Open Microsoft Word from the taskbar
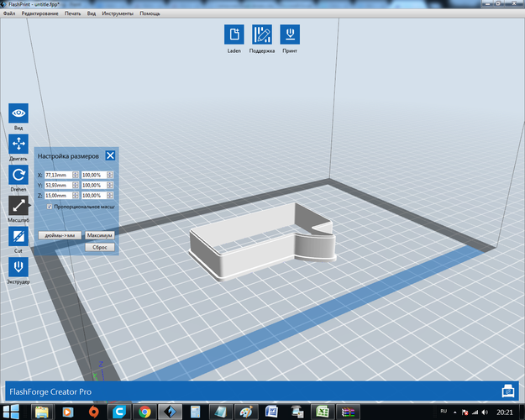The height and width of the screenshot is (420, 525). tap(271, 412)
